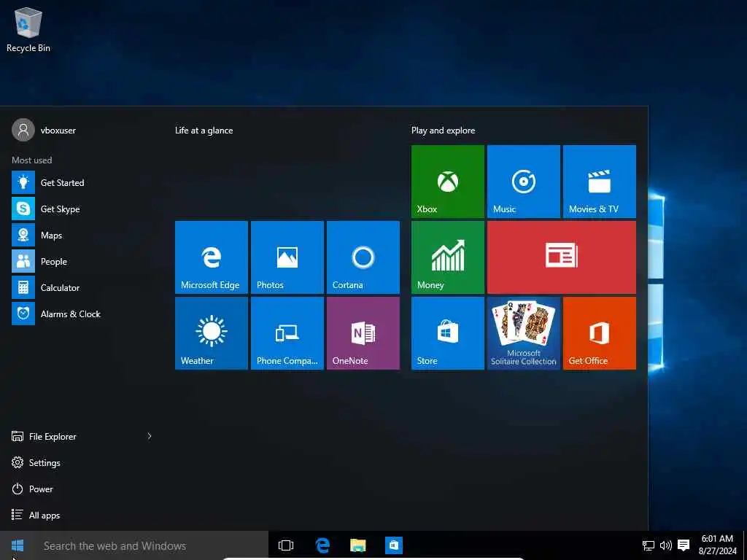Open the Xbox tile
747x560 pixels.
(448, 182)
